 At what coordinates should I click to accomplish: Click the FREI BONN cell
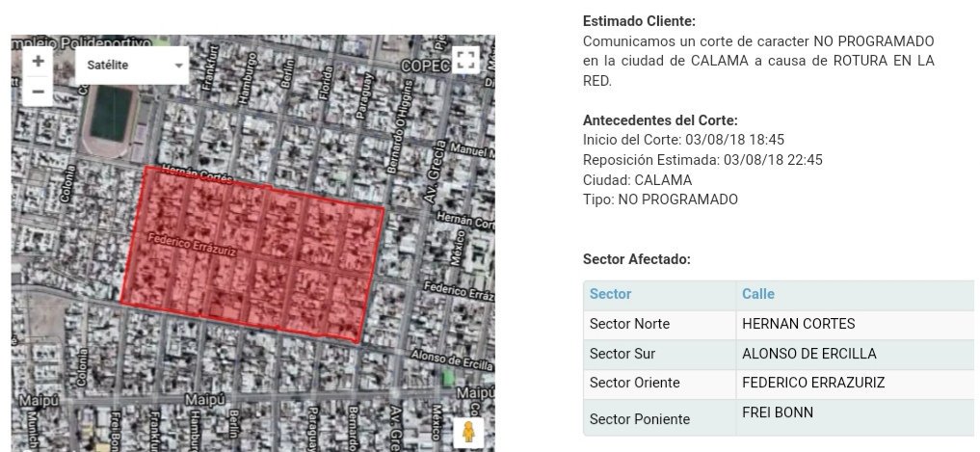pos(855,417)
